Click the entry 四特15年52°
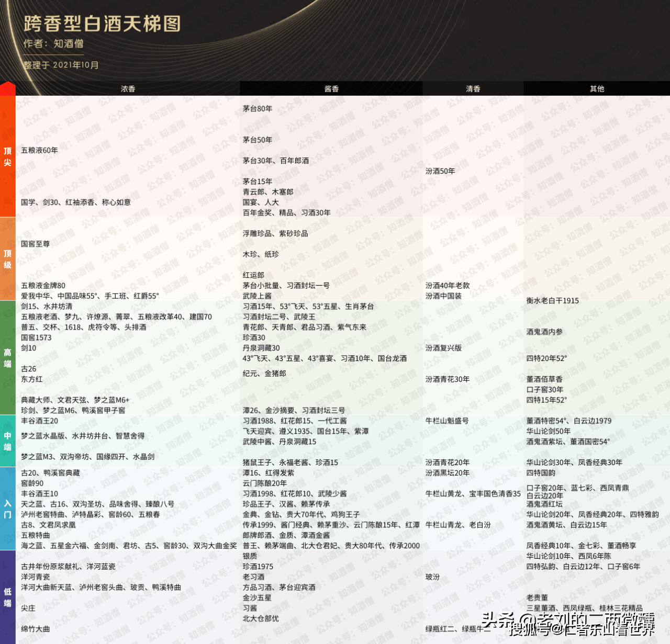 [546, 400]
